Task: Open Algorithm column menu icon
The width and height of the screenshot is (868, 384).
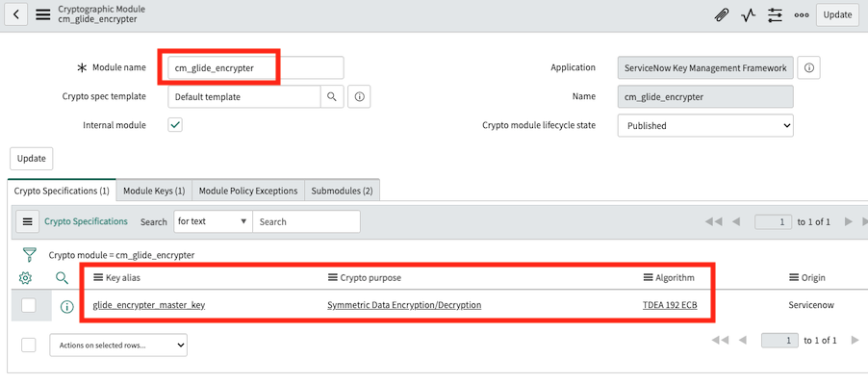Action: coord(649,278)
